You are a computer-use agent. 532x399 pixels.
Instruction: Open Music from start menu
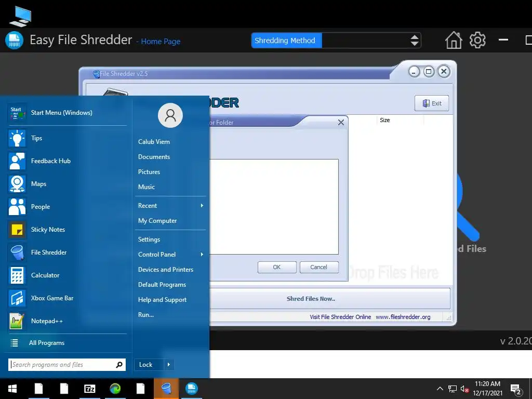(146, 187)
